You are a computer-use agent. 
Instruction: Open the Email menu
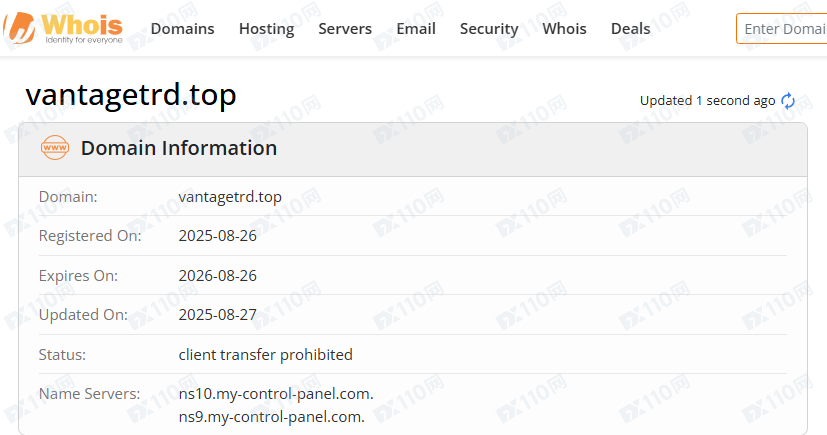click(416, 29)
